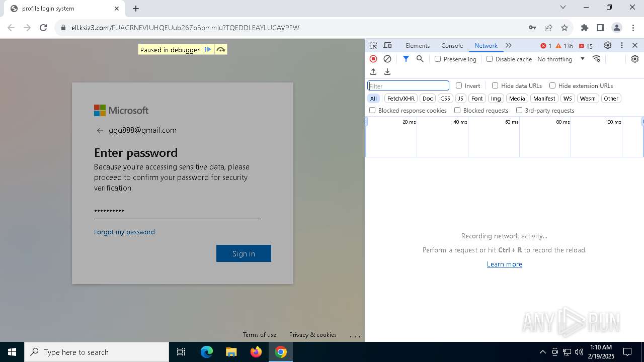
Task: Show the 136 warnings counter
Action: pos(565,46)
